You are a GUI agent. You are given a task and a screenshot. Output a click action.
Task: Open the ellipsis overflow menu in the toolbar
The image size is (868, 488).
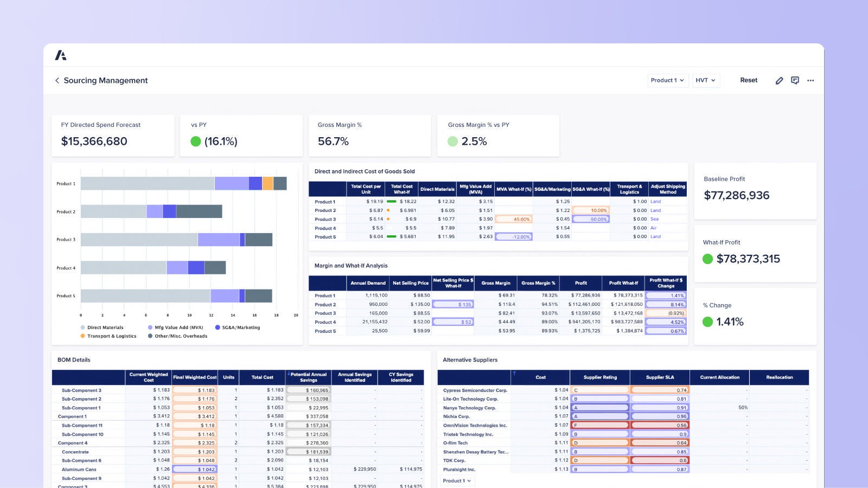(810, 80)
